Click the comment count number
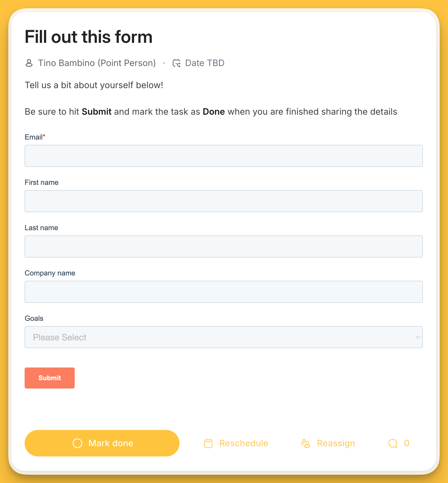 (x=407, y=443)
